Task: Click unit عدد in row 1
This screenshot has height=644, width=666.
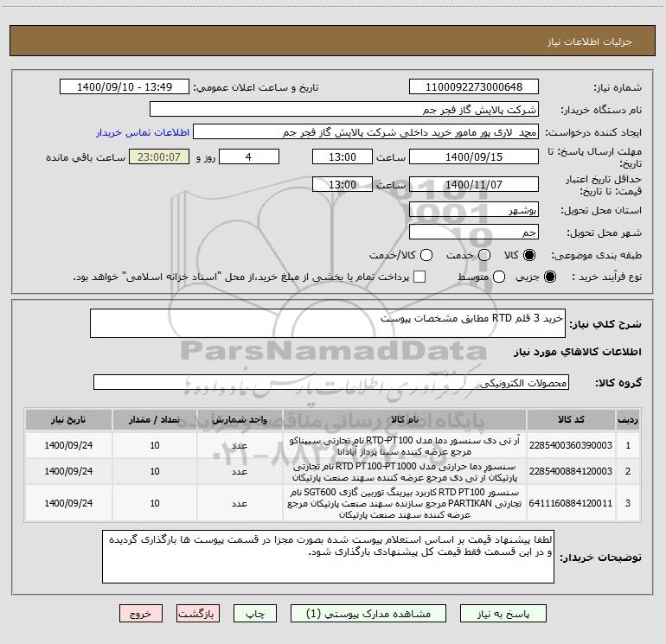Action: point(240,445)
